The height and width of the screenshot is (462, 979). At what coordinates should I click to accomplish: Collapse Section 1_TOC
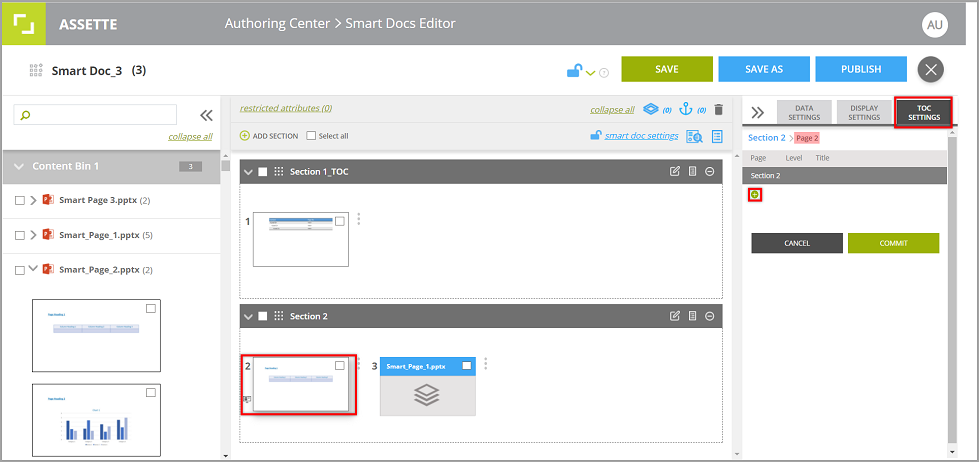pos(248,172)
